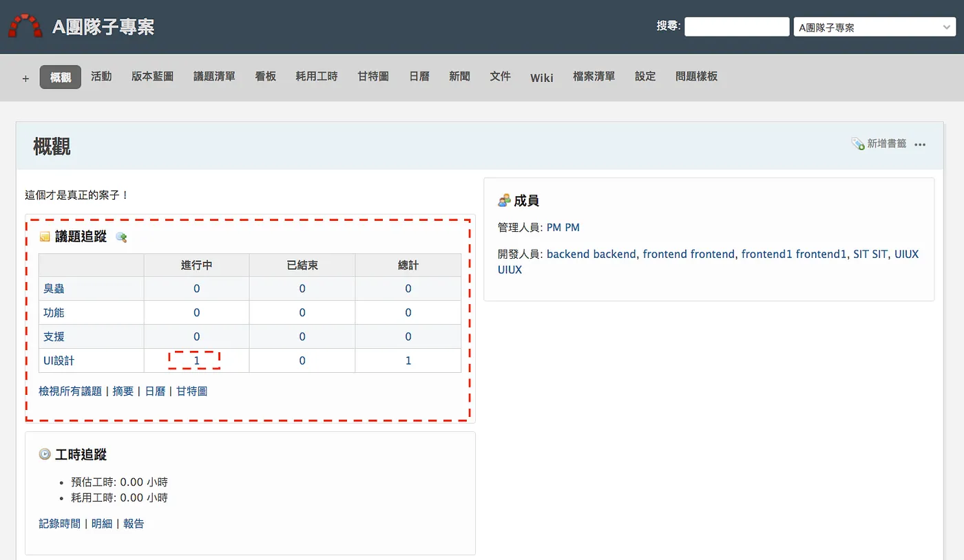Open member backend backend profile

point(591,255)
